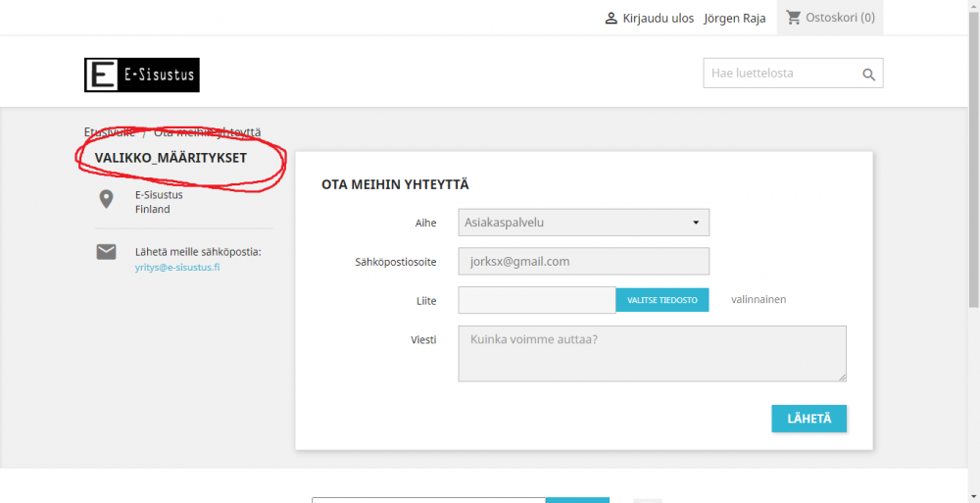Click the user profile icon

tap(612, 19)
